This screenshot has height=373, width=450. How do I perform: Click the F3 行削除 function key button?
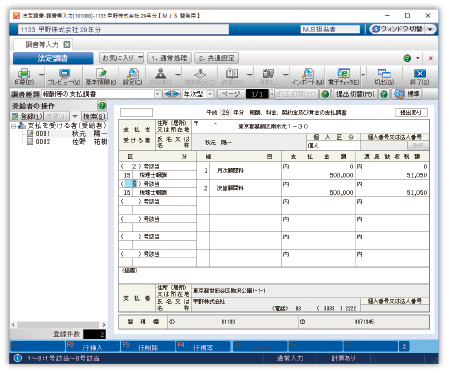(148, 347)
